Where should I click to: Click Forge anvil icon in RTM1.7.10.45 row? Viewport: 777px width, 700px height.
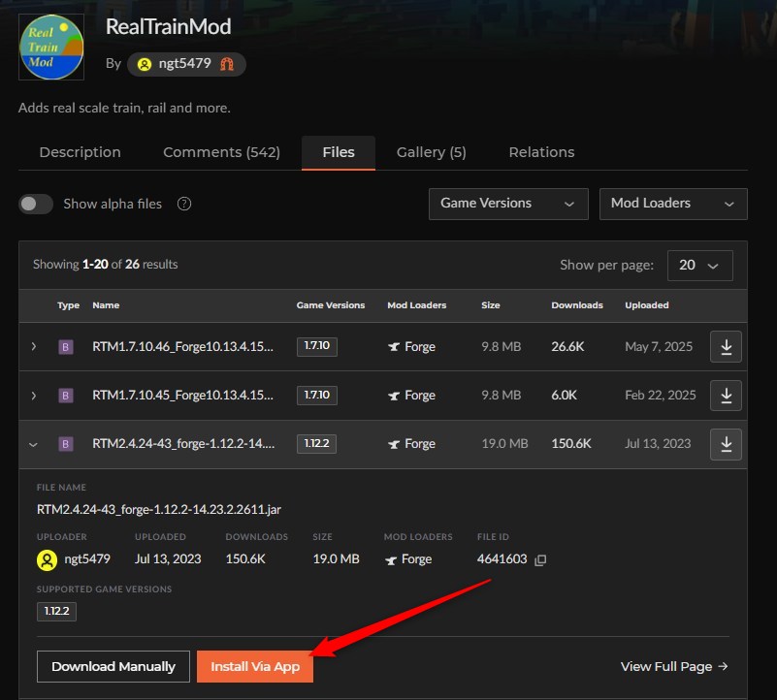tap(394, 396)
